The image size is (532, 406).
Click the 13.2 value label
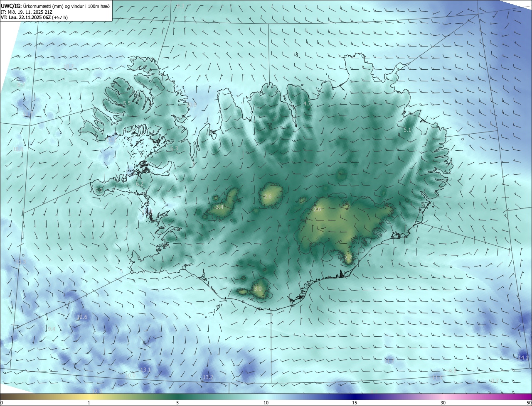coord(208,377)
